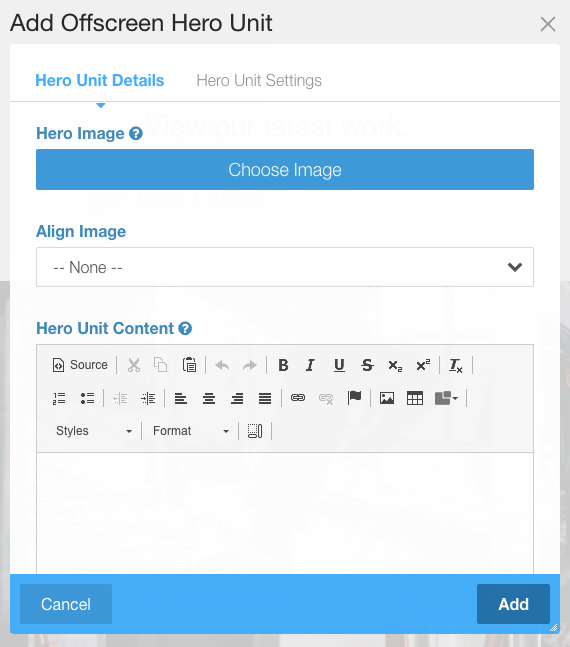This screenshot has width=570, height=647.
Task: Click the Cancel button
Action: coord(66,604)
